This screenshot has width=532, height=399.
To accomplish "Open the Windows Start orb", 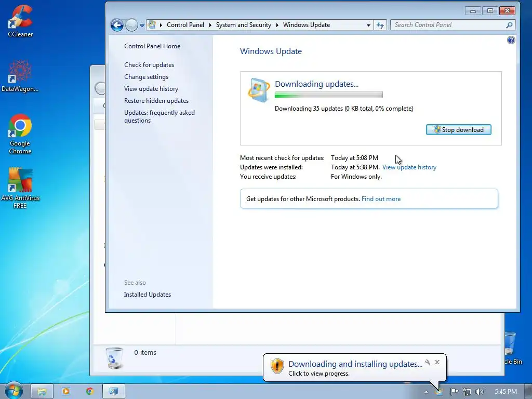I will click(x=13, y=390).
